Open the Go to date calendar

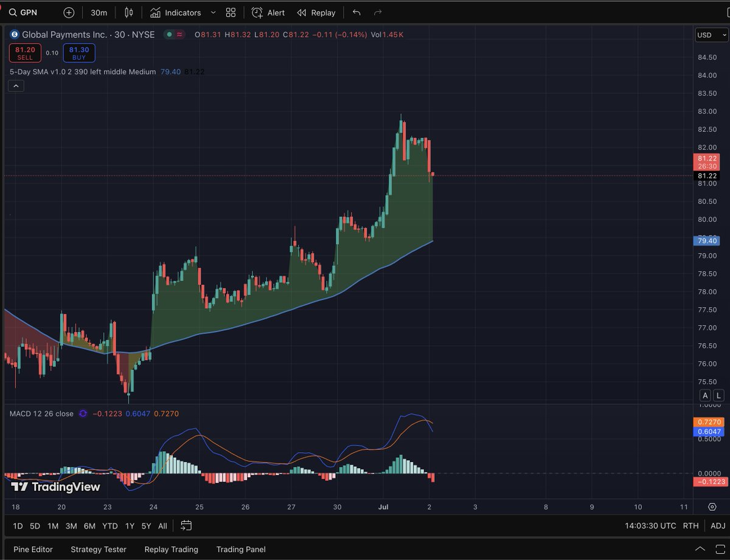click(x=186, y=526)
